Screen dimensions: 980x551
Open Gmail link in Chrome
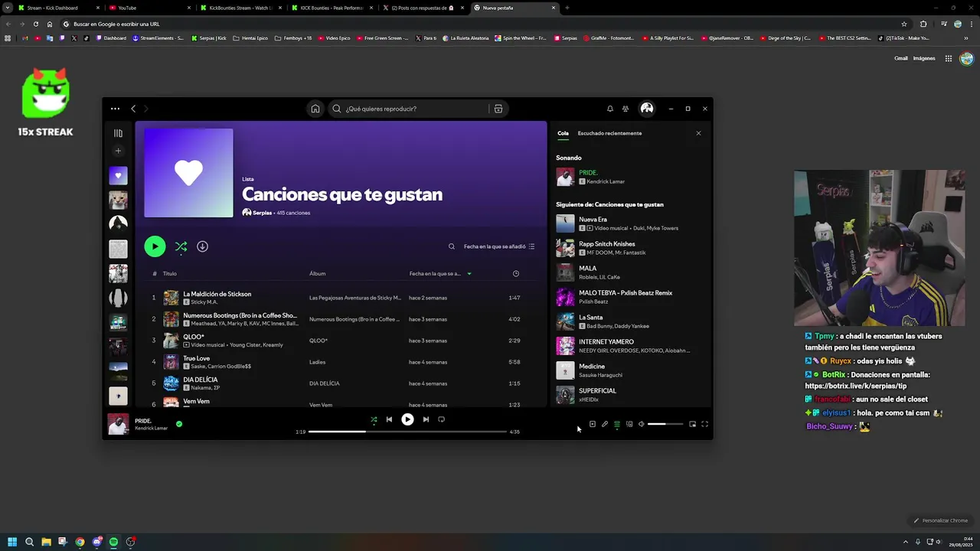pos(900,58)
